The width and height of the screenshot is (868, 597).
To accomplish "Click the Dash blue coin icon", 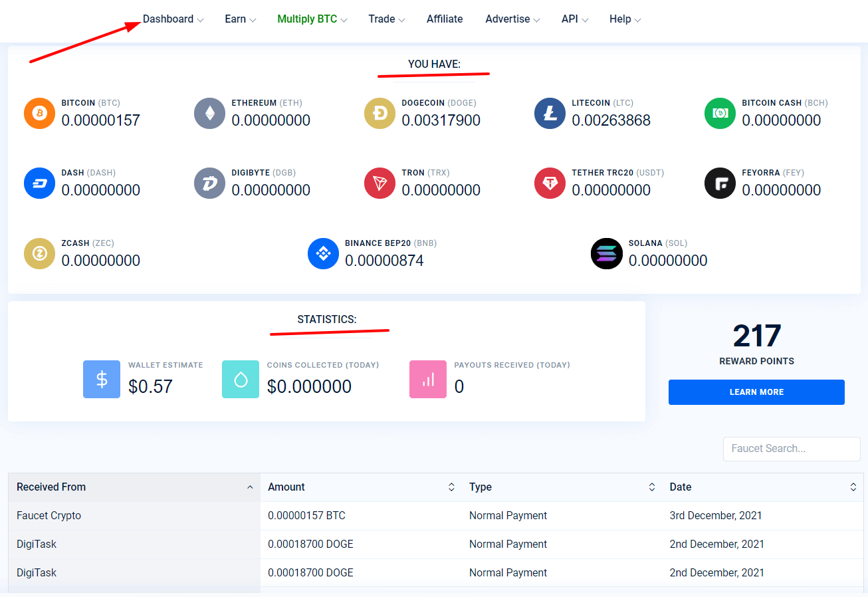I will (x=39, y=183).
